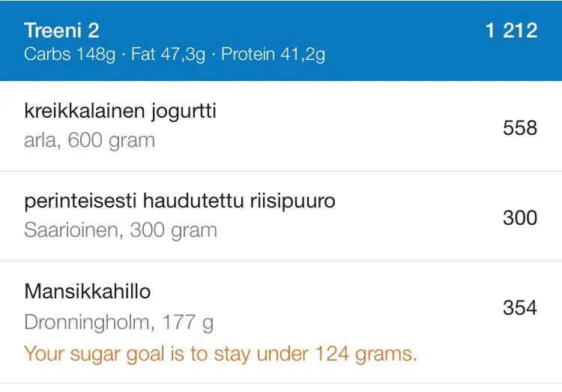Tap the 600 gram serving size

[111, 140]
